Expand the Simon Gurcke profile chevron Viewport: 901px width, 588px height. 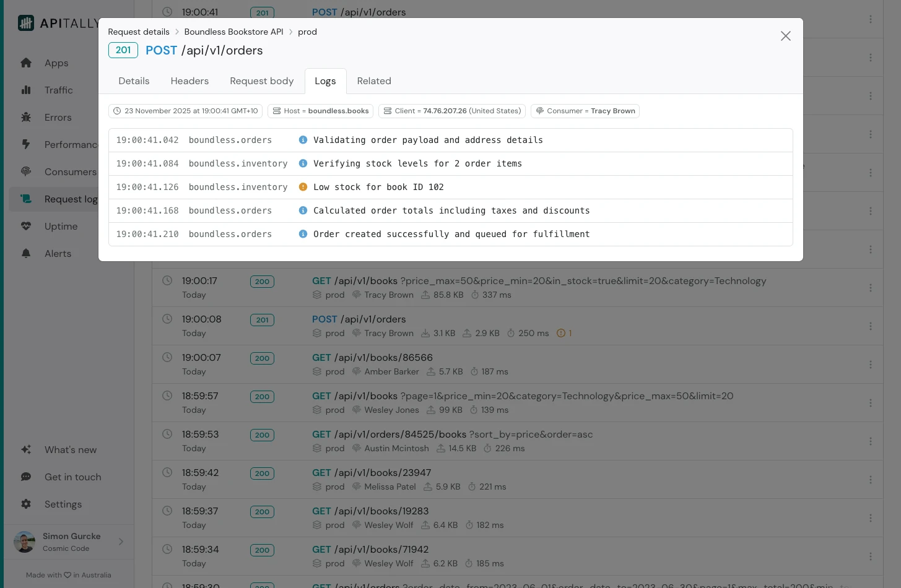pos(121,541)
